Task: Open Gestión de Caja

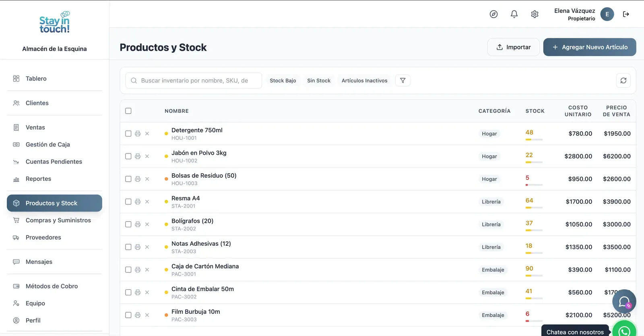Action: click(54, 145)
